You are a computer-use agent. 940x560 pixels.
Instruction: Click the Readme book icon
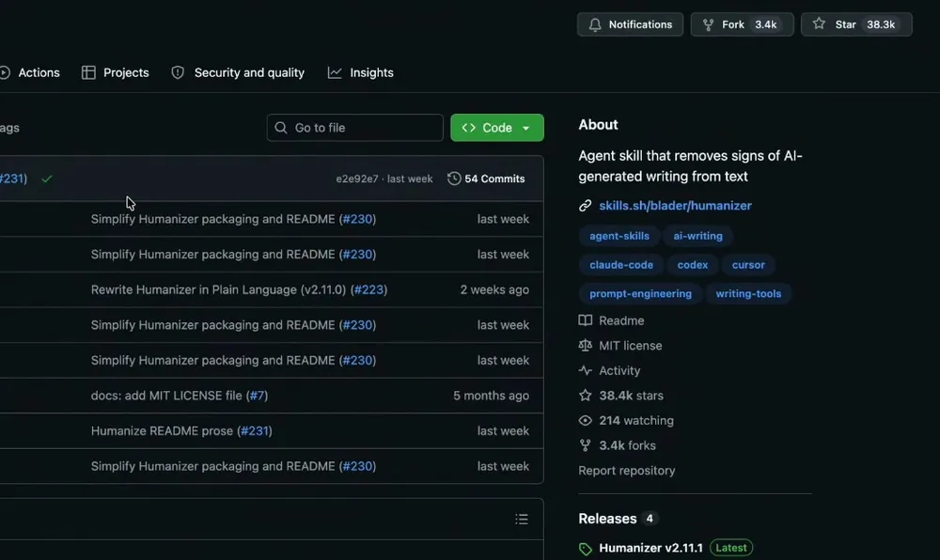click(x=585, y=320)
